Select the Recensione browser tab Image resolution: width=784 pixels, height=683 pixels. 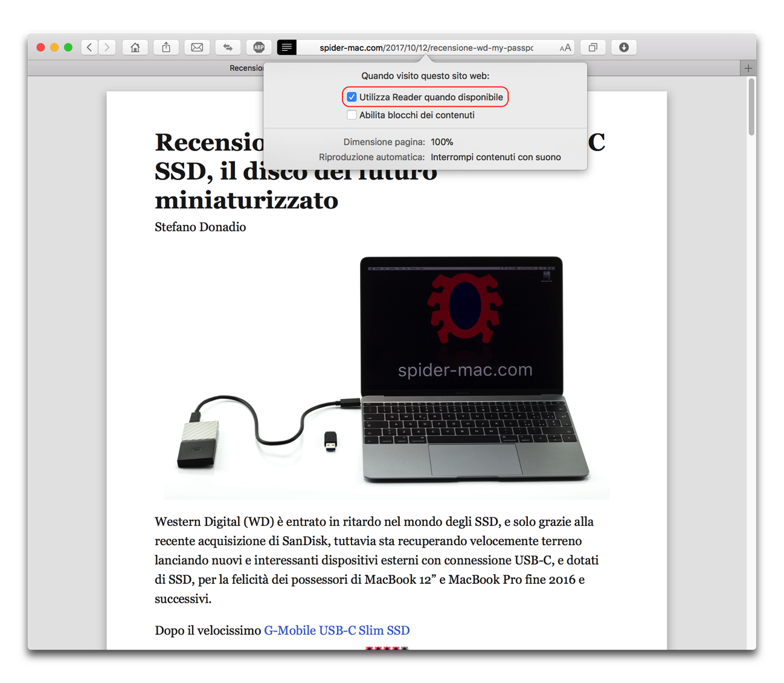[x=248, y=68]
